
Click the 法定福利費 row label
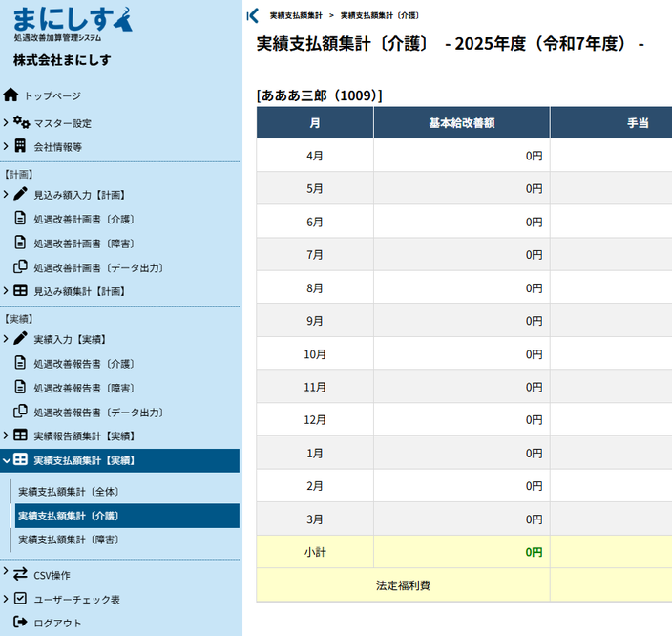pos(403,585)
